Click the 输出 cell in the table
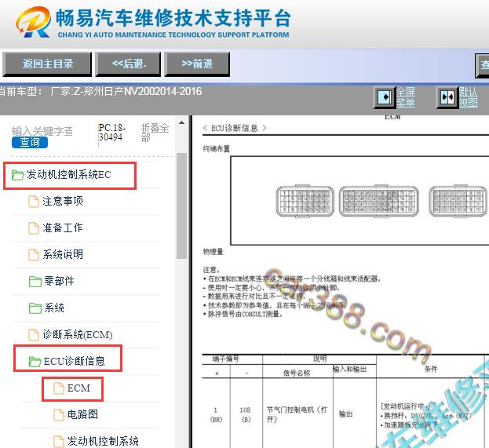This screenshot has width=489, height=448. (x=346, y=414)
